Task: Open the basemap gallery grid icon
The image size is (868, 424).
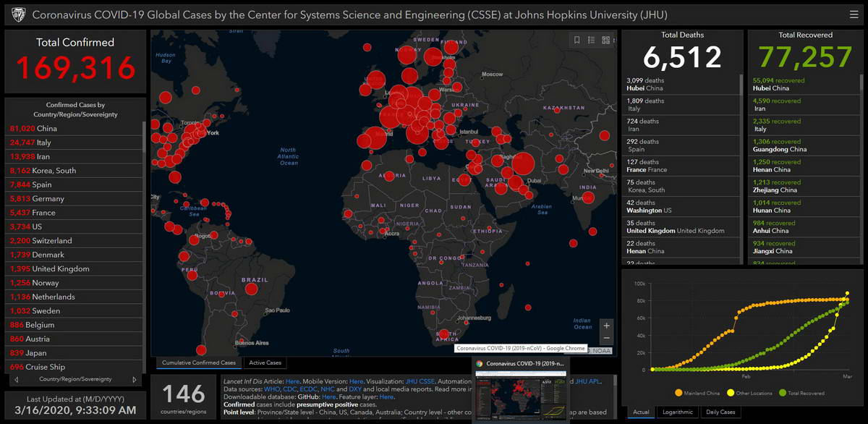Action: coord(606,41)
